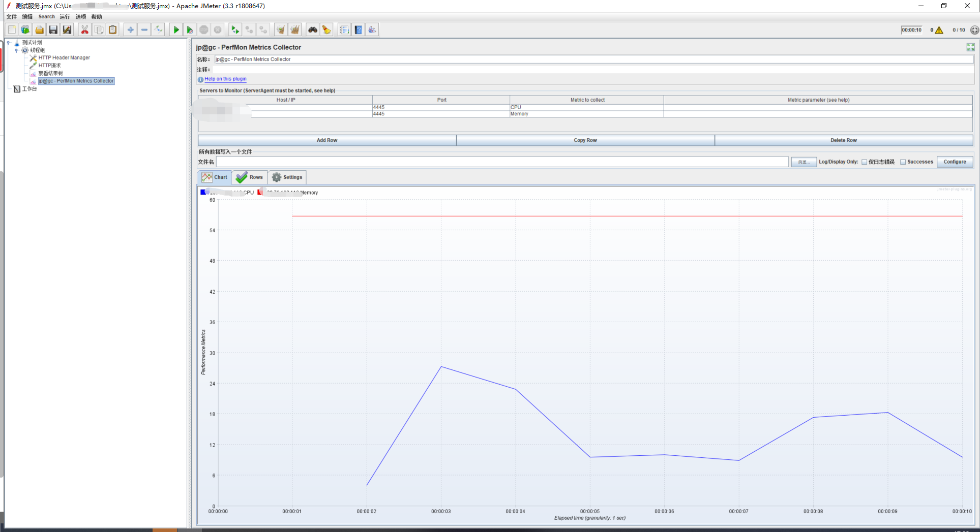Screen dimensions: 980x532
Task: Create a new test plan via toolbar
Action: coord(12,30)
